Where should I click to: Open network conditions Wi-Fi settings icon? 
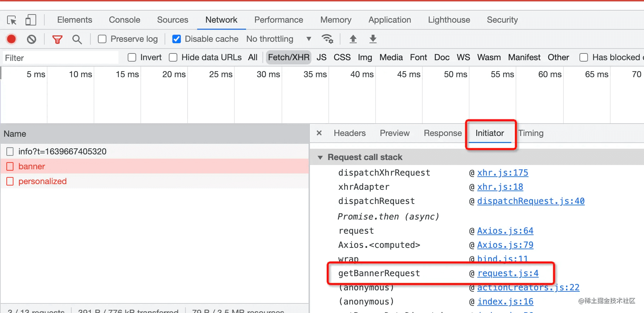[327, 39]
